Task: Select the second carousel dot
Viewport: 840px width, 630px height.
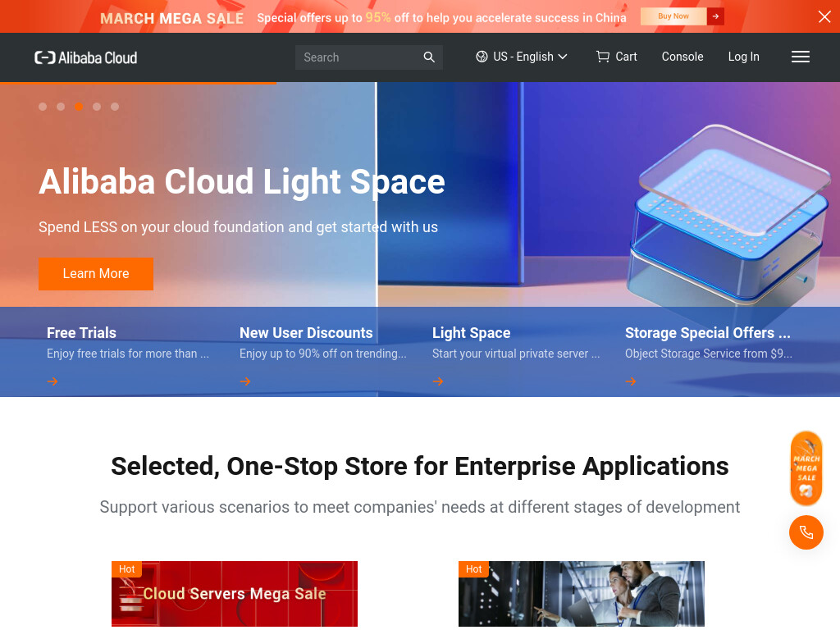Action: 61,107
